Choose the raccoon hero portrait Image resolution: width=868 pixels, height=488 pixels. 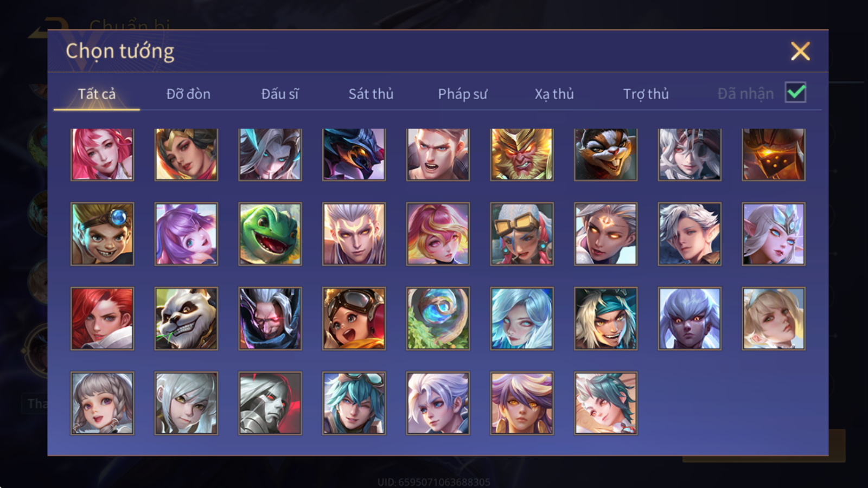coord(605,154)
